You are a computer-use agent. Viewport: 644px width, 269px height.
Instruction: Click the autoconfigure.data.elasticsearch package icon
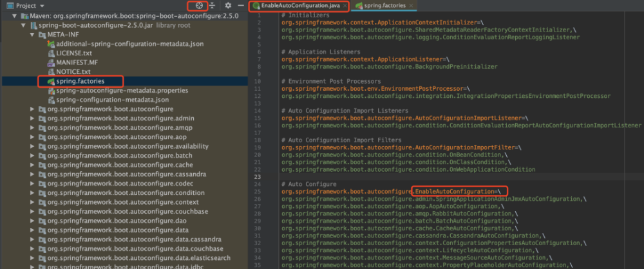[x=42, y=258]
